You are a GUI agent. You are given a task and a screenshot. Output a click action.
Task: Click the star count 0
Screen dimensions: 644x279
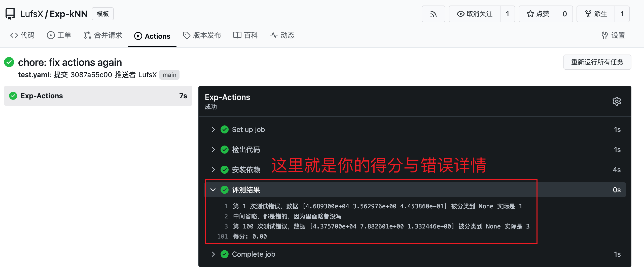(x=565, y=14)
